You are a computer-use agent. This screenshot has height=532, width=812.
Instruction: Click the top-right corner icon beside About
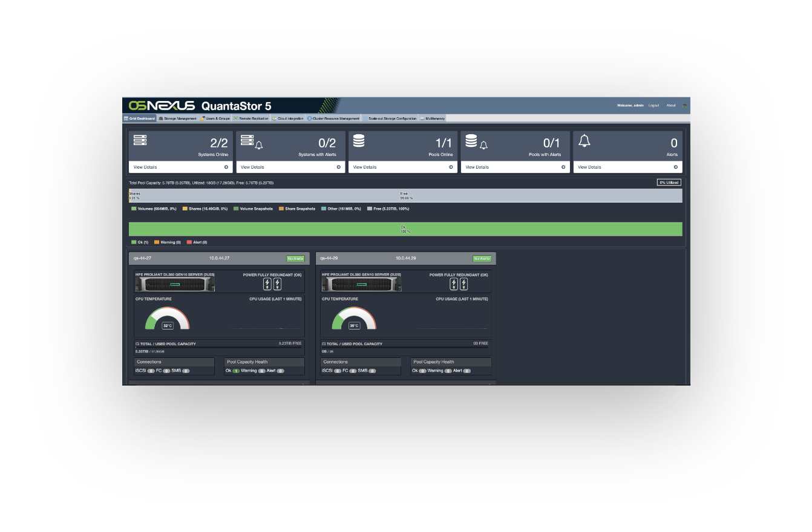685,106
